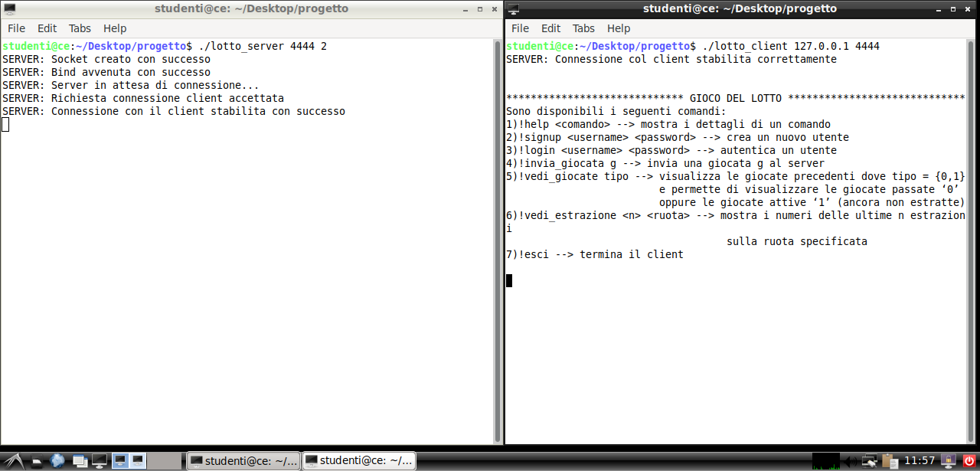Click the lotto_server terminal window title icon
This screenshot has height=471, width=980.
pos(10,8)
